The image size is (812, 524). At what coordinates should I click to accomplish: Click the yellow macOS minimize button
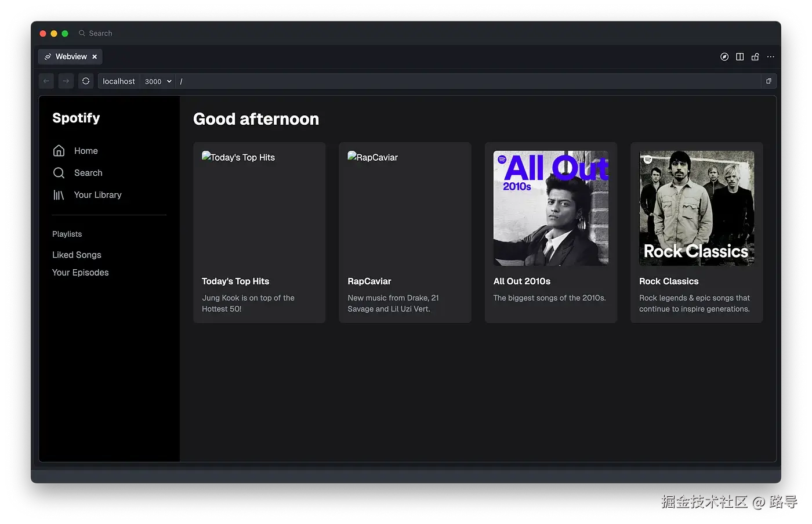point(54,34)
